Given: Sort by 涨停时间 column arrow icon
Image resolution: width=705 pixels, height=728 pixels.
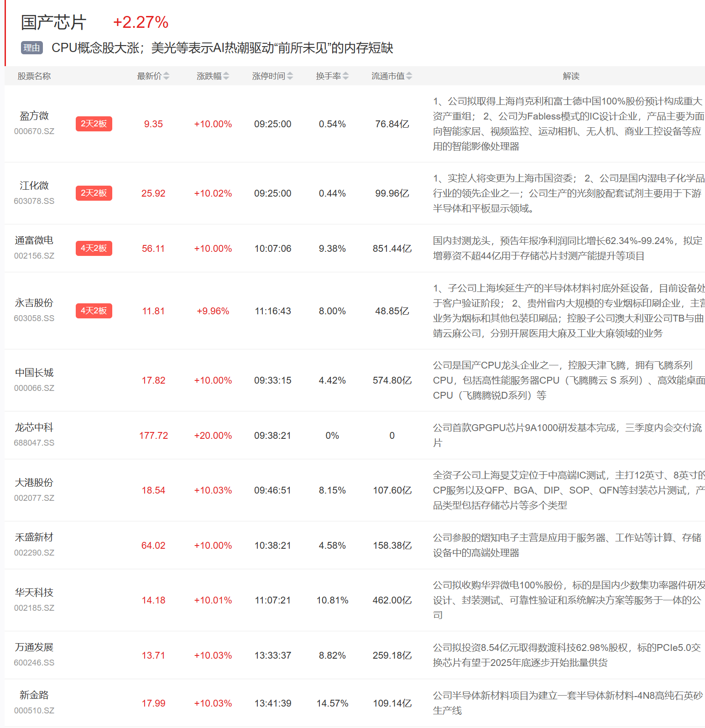Looking at the screenshot, I should [290, 76].
